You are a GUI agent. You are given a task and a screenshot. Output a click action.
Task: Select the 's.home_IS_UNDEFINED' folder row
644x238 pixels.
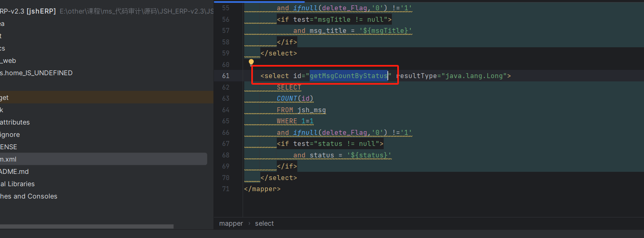(103, 73)
